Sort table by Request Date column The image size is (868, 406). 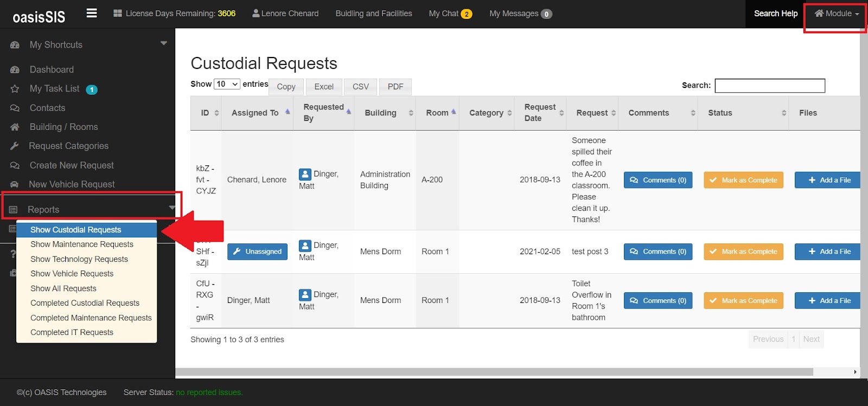(x=540, y=113)
